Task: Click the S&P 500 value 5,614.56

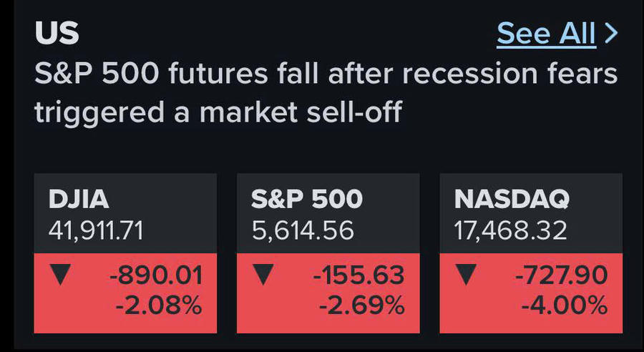Action: (x=303, y=230)
